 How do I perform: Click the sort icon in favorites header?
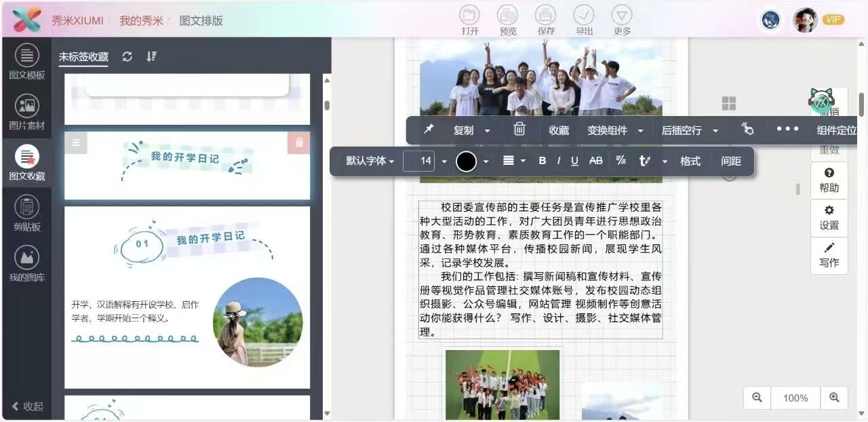151,57
